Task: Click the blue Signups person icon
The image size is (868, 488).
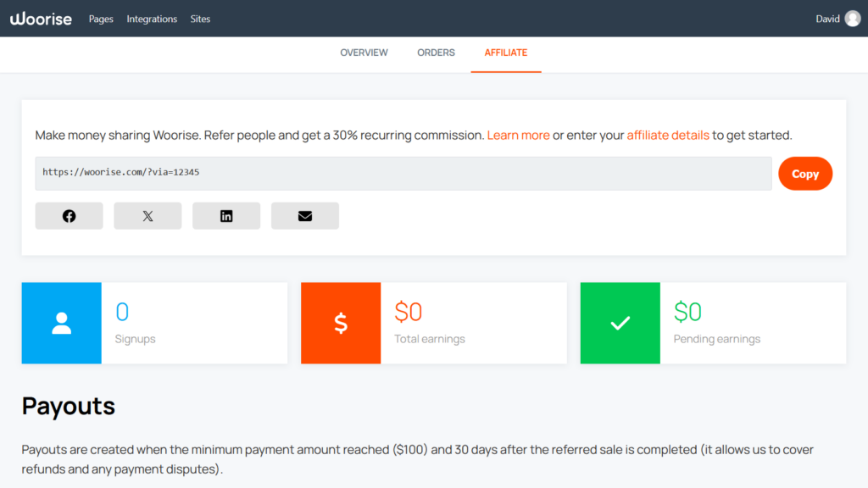Action: pos(61,323)
